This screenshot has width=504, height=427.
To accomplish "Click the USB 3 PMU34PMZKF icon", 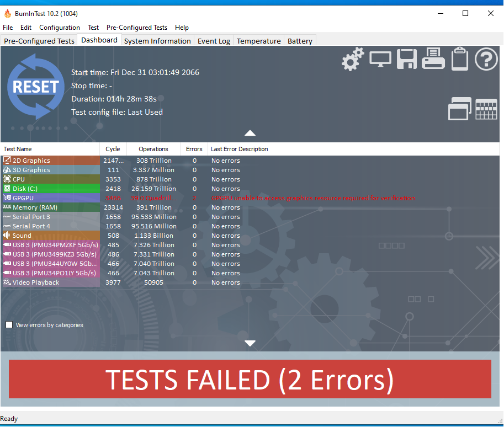I will [7, 244].
